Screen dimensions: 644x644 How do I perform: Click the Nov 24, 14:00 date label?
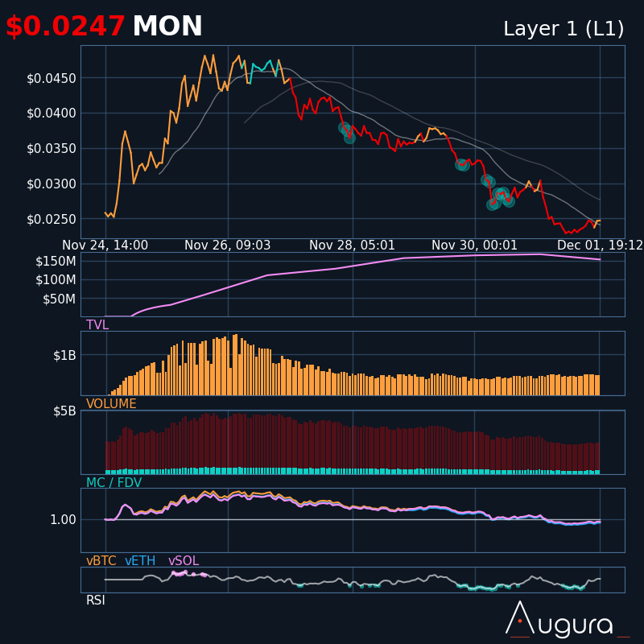coord(105,246)
